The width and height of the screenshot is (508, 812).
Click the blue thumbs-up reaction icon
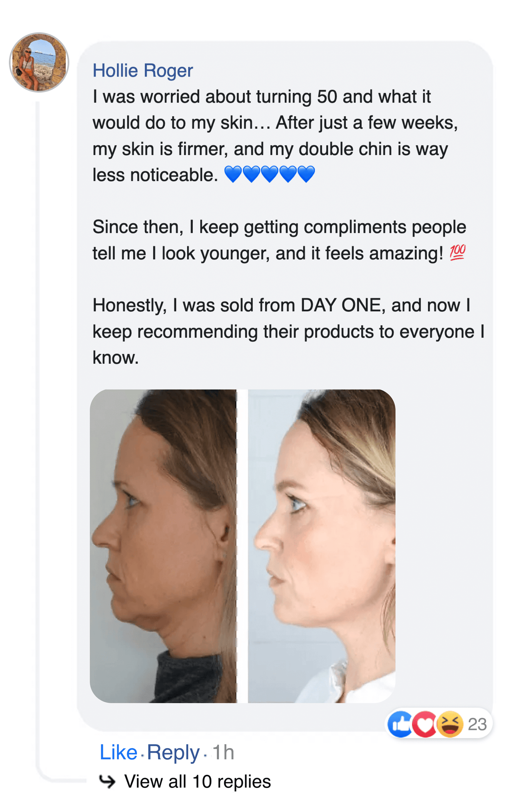[x=400, y=724]
